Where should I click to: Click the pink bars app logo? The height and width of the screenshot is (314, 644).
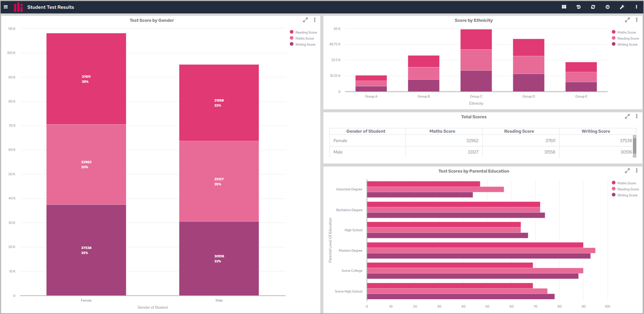[x=18, y=7]
